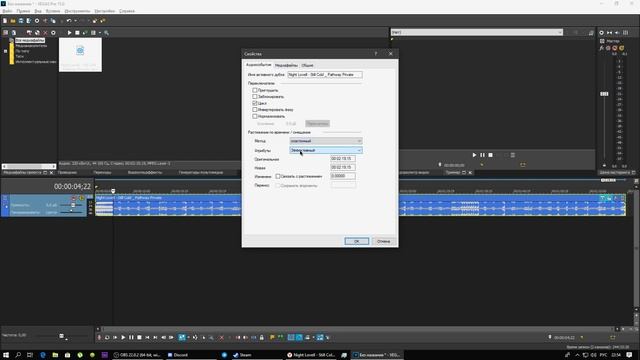Click the Master bus volume fader
Screen dimensions: 640x360
pyautogui.click(x=604, y=93)
